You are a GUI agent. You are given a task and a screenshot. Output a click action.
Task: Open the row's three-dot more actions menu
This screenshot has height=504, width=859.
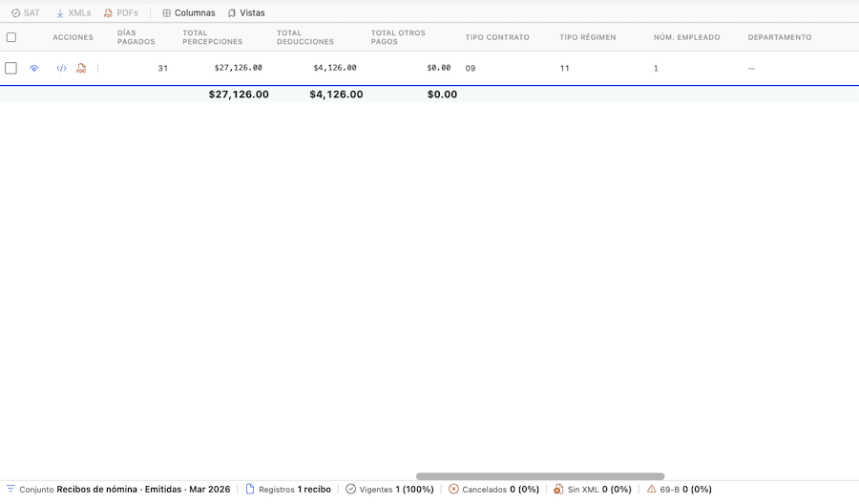(98, 69)
